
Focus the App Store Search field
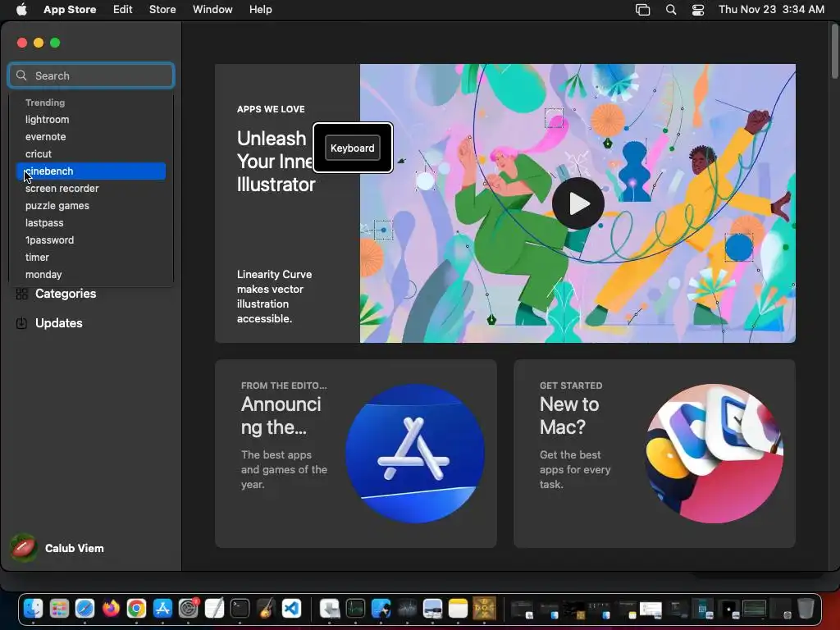coord(91,75)
